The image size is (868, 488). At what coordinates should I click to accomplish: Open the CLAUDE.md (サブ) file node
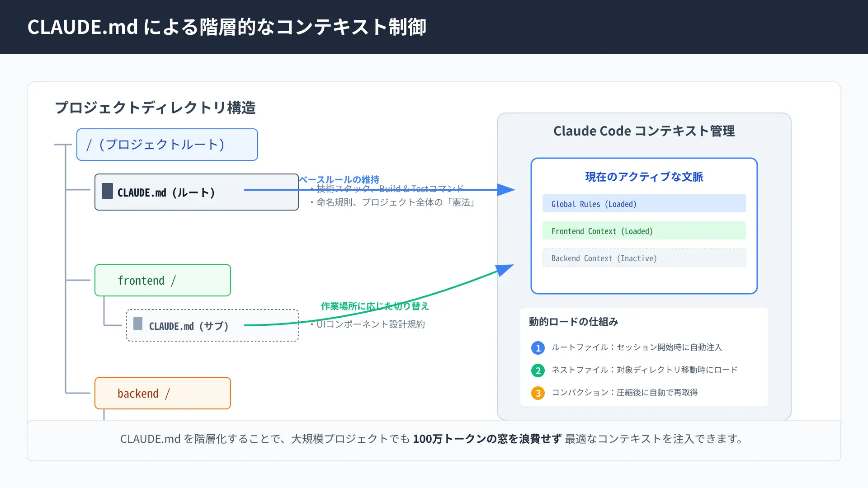coord(212,325)
